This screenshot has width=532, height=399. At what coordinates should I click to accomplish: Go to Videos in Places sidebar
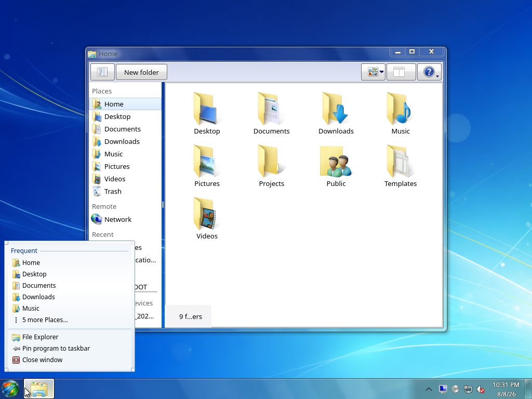(125, 179)
